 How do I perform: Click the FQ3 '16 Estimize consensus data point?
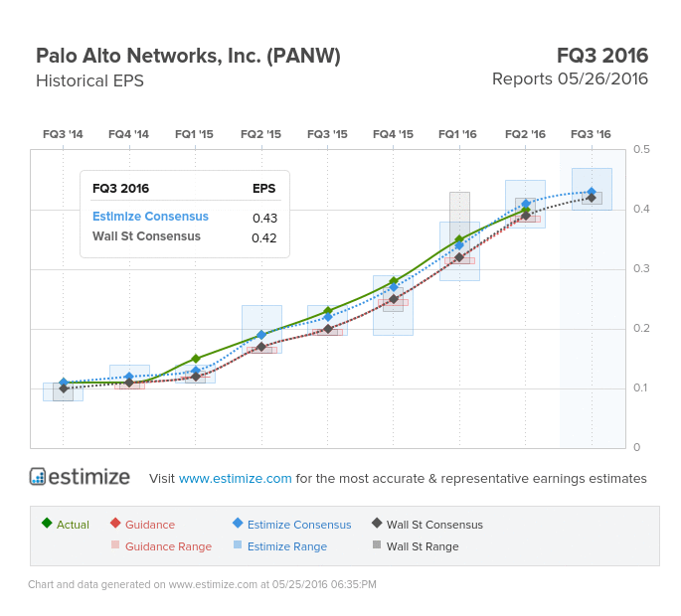coord(592,192)
